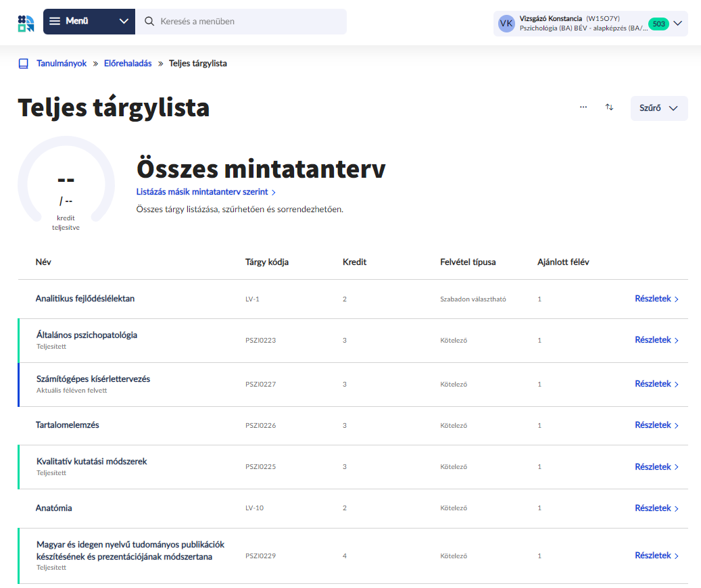Open Részletek for Analitikus fejlődéslélektan
This screenshot has height=588, width=701.
click(657, 299)
